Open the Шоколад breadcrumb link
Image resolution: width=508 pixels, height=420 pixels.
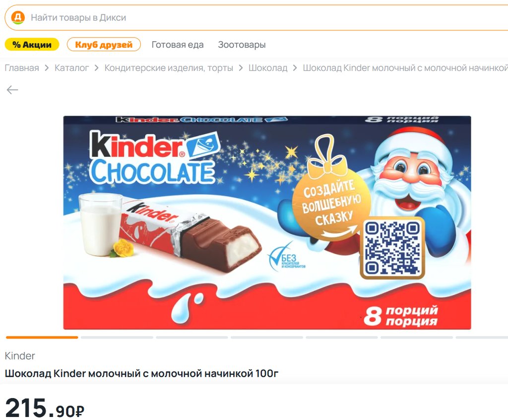click(268, 68)
